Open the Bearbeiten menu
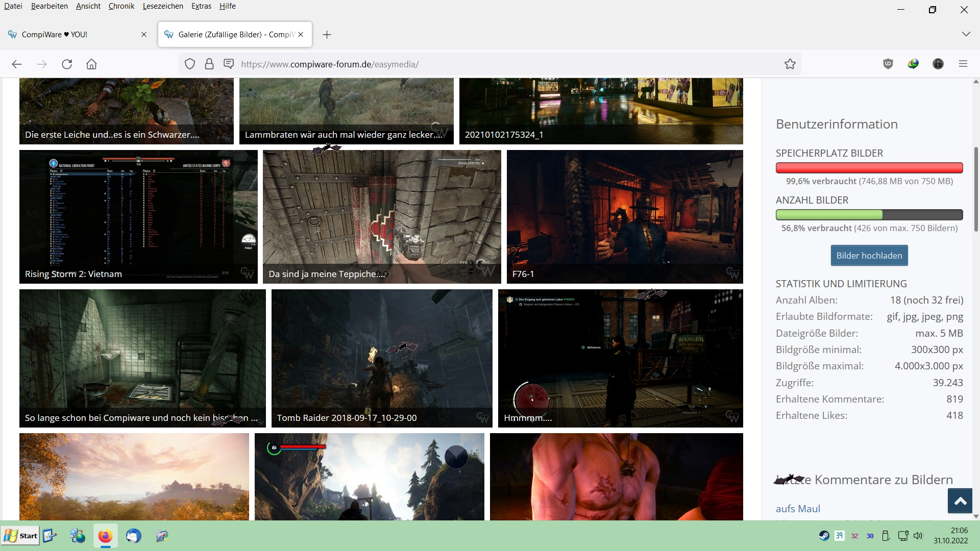This screenshot has height=551, width=980. [x=50, y=6]
